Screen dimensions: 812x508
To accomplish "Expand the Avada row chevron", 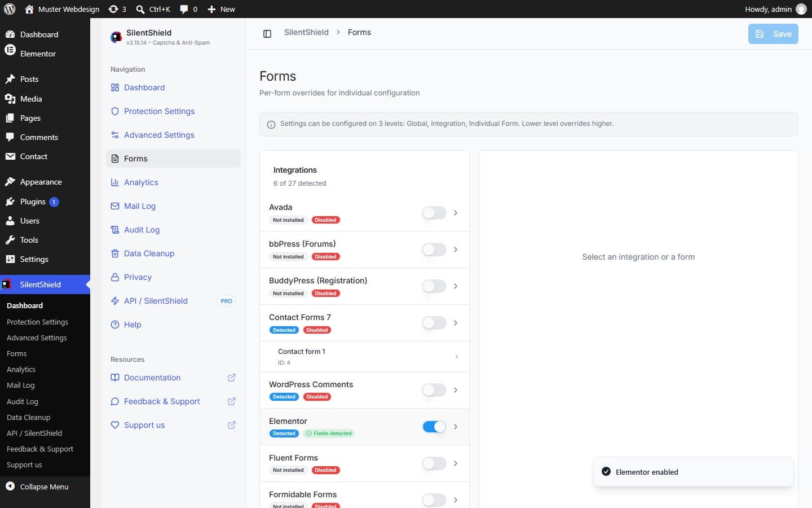I will (456, 213).
